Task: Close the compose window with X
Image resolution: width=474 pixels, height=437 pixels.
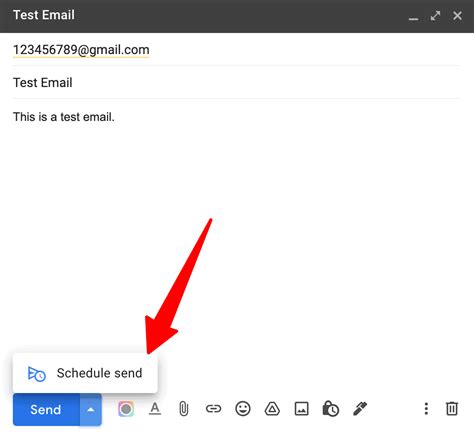Action: click(457, 16)
